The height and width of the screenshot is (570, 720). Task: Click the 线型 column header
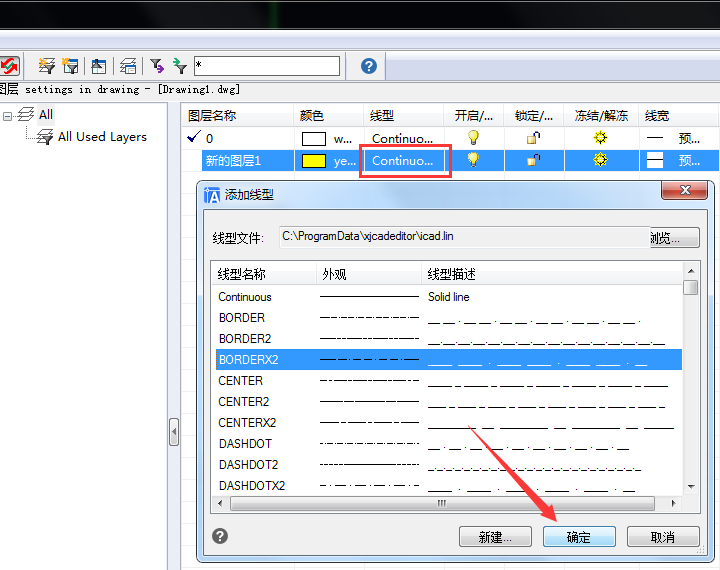point(404,116)
